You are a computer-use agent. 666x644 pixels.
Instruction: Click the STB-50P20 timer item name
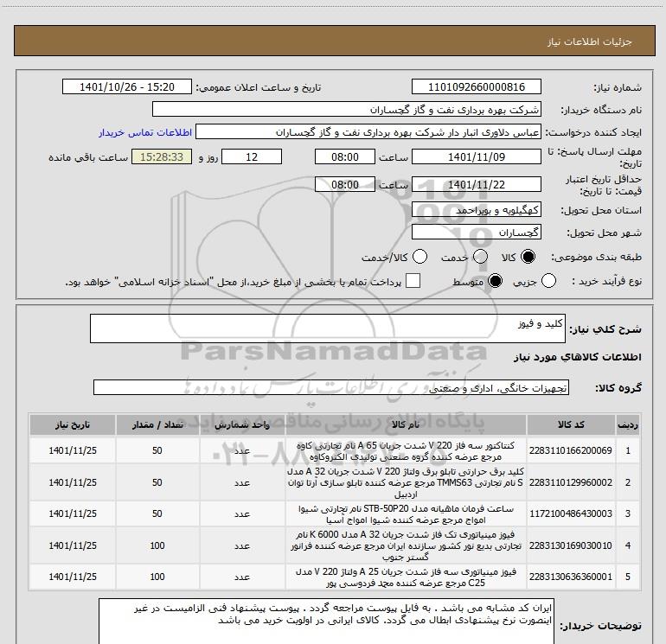pyautogui.click(x=406, y=514)
